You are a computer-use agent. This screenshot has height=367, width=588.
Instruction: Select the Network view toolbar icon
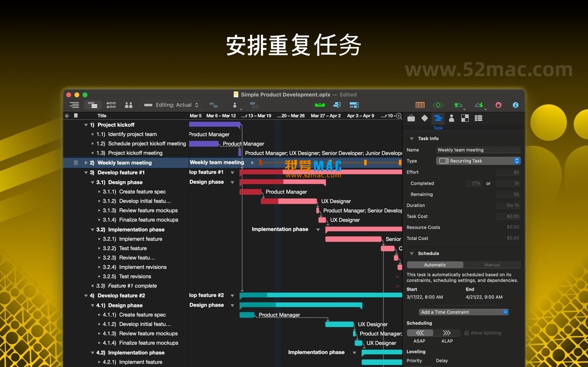point(111,104)
